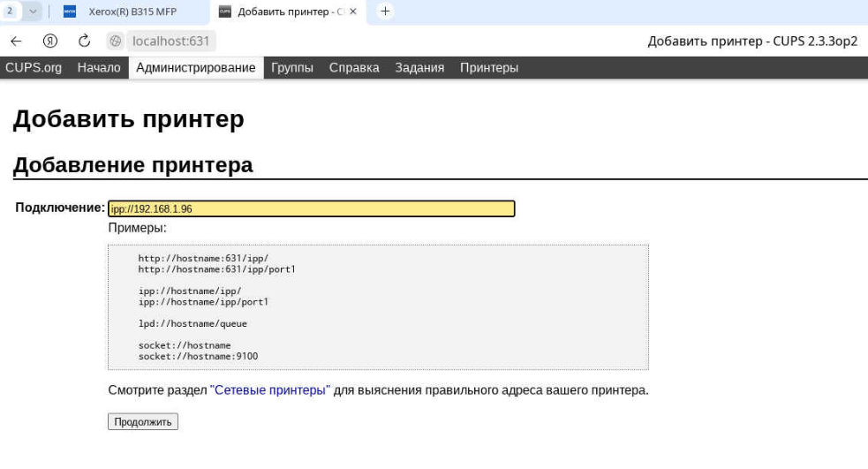Go back with the browser back arrow

coord(16,41)
